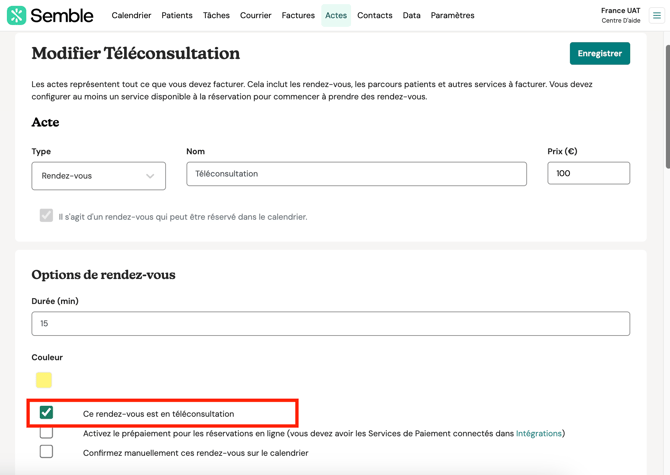This screenshot has width=670, height=475.
Task: Select the Actes tab
Action: (336, 16)
